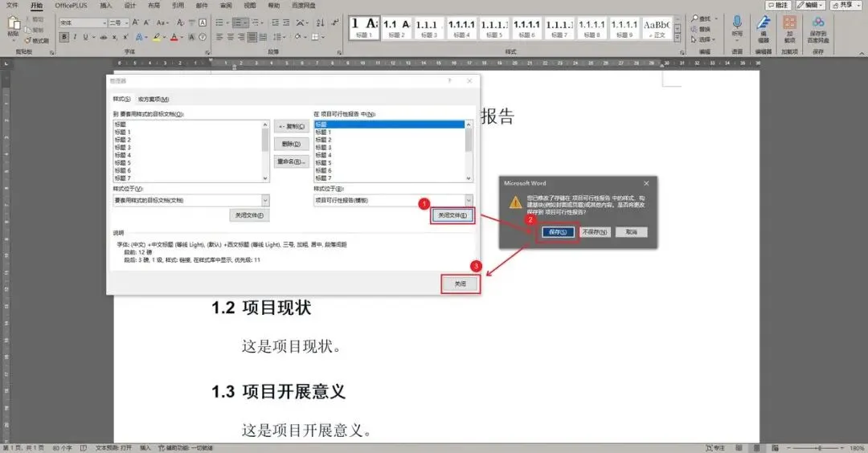Switch to the 视图 (View) tab

pyautogui.click(x=250, y=5)
